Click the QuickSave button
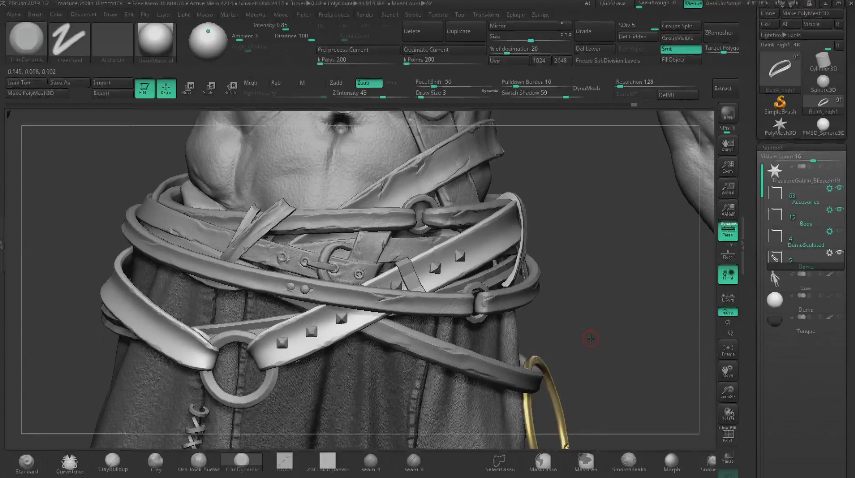The height and width of the screenshot is (478, 855). [x=613, y=3]
